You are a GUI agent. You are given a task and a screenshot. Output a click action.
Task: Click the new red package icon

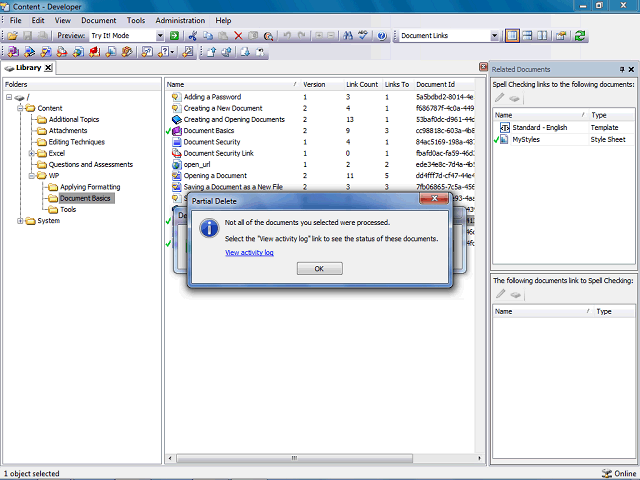click(x=95, y=52)
